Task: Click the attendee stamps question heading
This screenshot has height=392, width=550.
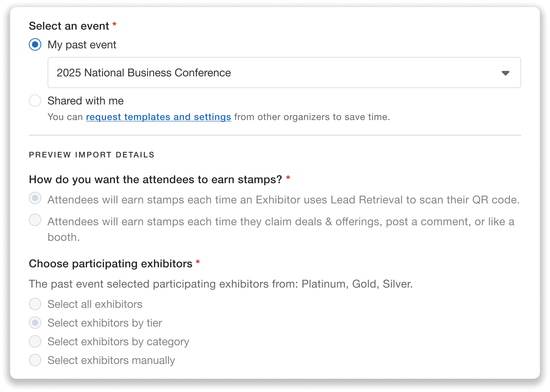Action: pyautogui.click(x=156, y=179)
